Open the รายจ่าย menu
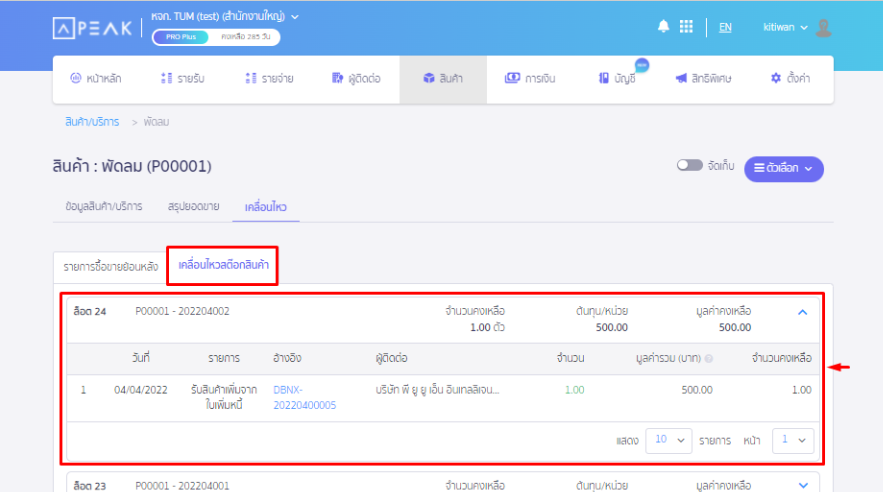The height and width of the screenshot is (492, 883). (x=269, y=79)
